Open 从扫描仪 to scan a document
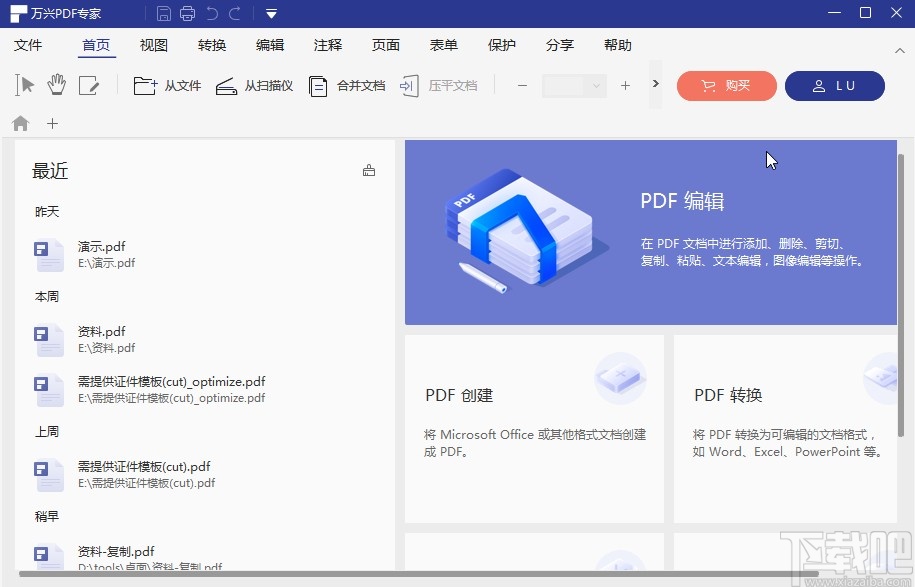 tap(248, 85)
